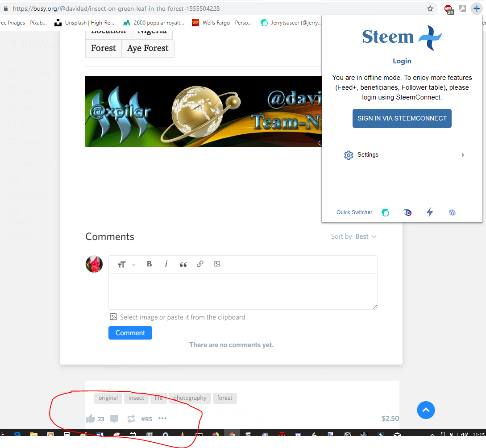Image resolution: width=486 pixels, height=448 pixels.
Task: Open the comment bubble icon beside votes
Action: 114,419
